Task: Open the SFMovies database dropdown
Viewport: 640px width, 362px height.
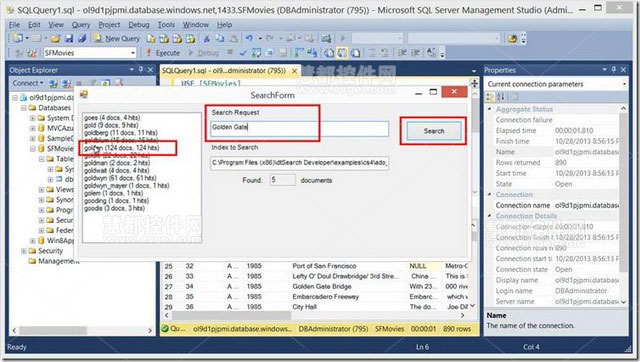Action: click(133, 53)
